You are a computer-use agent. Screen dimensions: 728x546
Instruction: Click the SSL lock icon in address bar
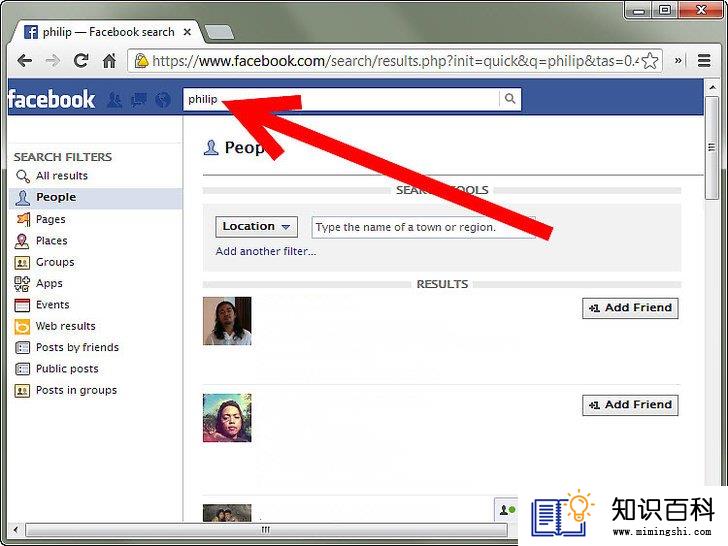(x=141, y=61)
